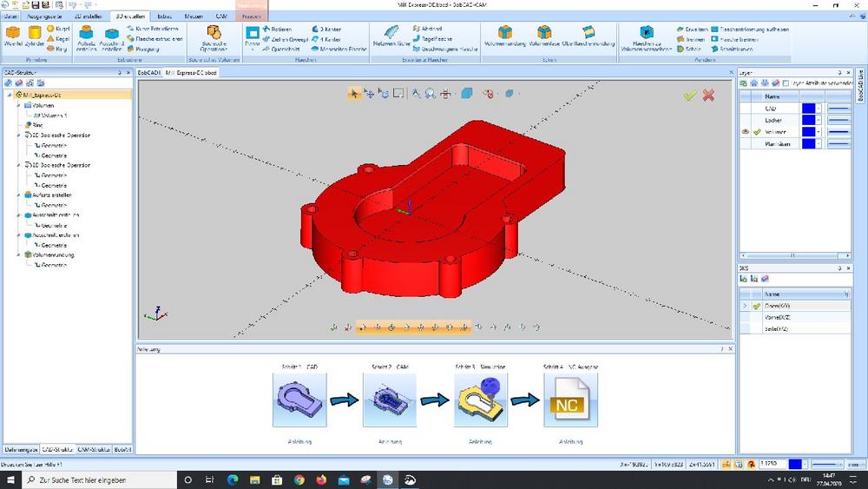Click the Volumenfase chamfer icon
Viewport: 868px width, 489px height.
(x=543, y=35)
